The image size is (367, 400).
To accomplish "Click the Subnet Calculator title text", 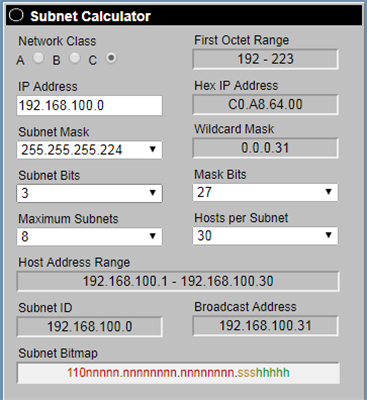I will point(90,16).
